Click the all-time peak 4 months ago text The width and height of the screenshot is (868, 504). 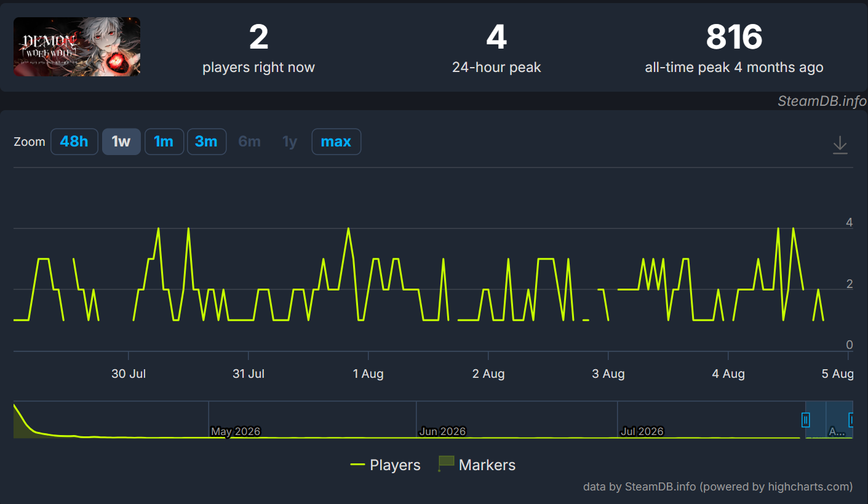click(x=734, y=68)
